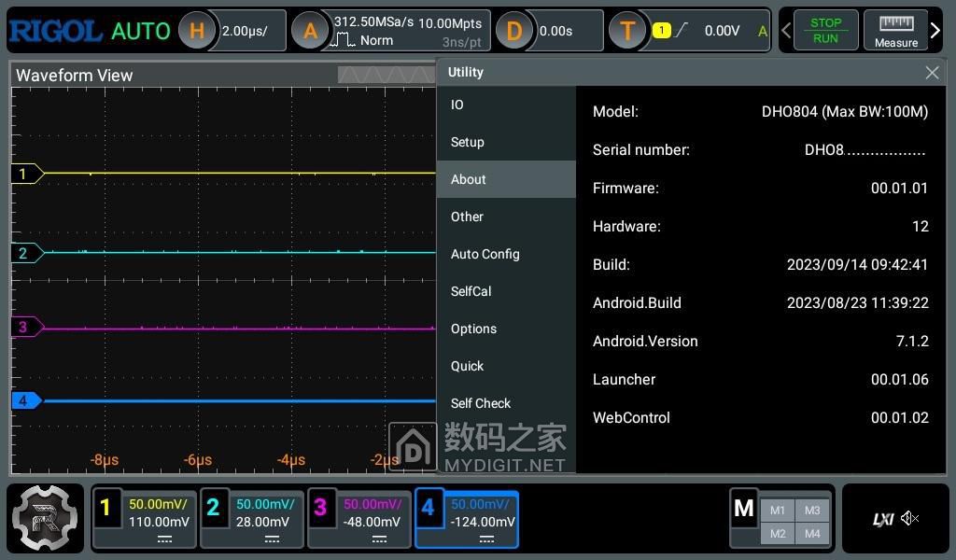Toggle channel 1 on/off label

[105, 507]
